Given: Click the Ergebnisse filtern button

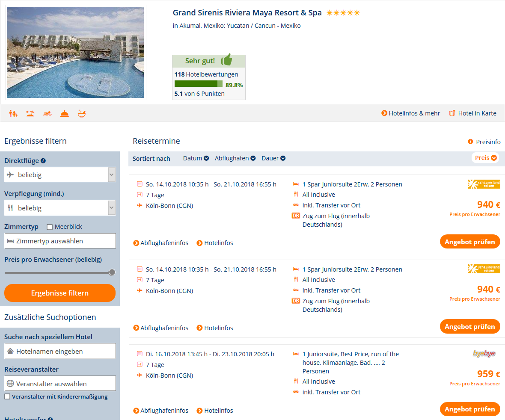Looking at the screenshot, I should tap(60, 293).
